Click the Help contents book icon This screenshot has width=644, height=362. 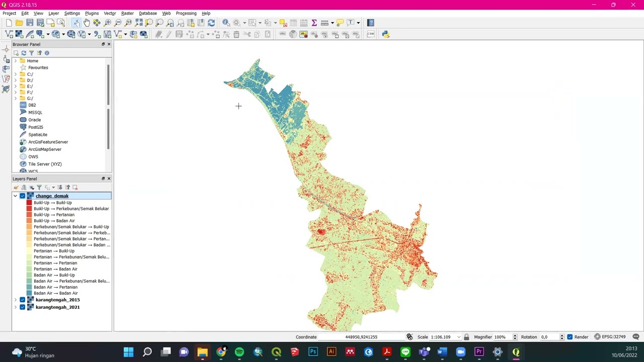(x=371, y=23)
